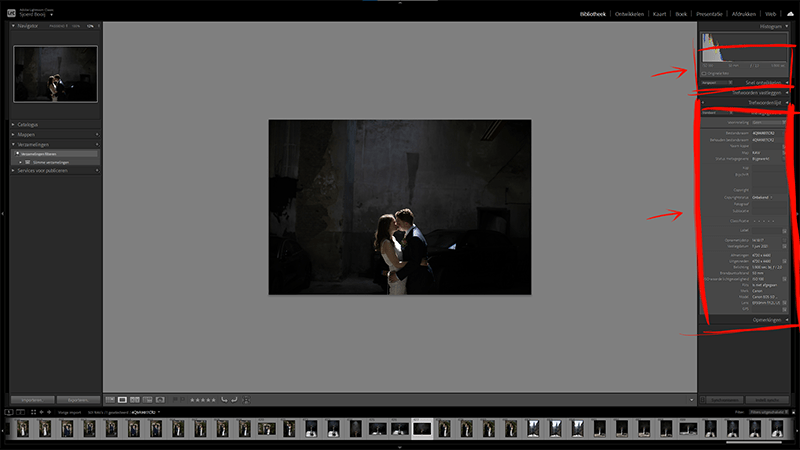Click the sync settings button beside Synchroniseren
800x450 pixels.
click(x=767, y=400)
